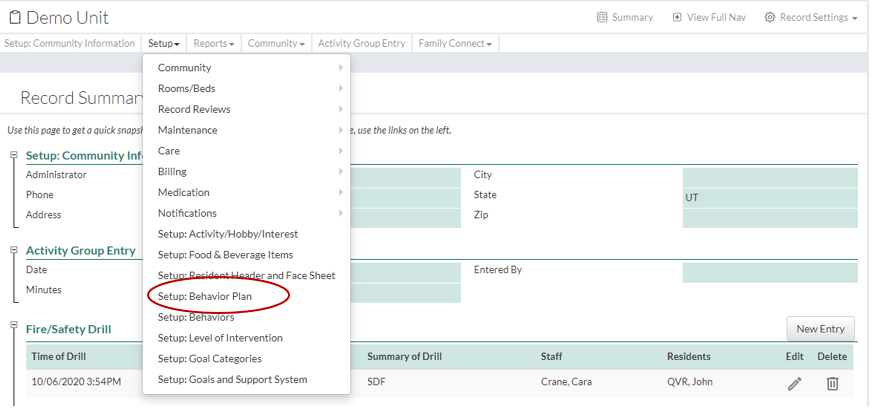
Task: Click the clipboard icon beside Demo Unit
Action: coord(12,18)
